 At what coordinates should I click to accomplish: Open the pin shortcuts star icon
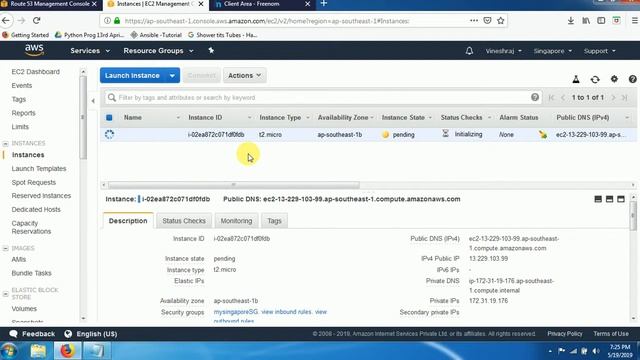click(x=211, y=50)
